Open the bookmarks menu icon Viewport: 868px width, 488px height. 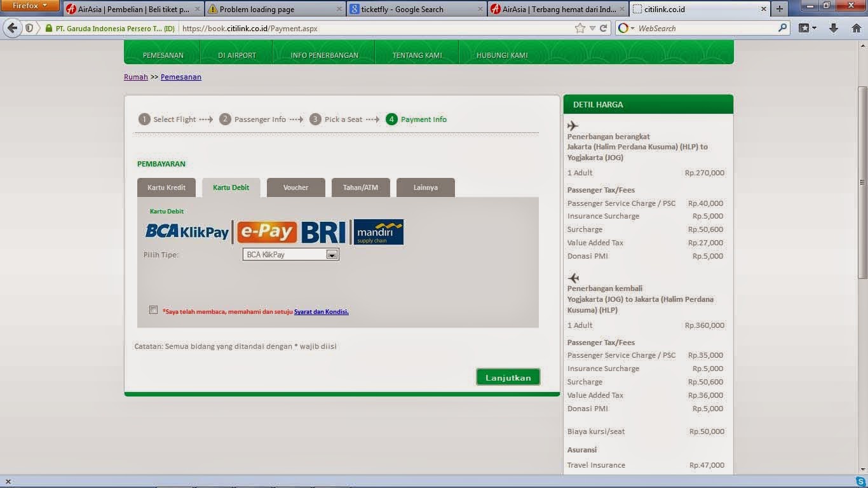[x=808, y=28]
